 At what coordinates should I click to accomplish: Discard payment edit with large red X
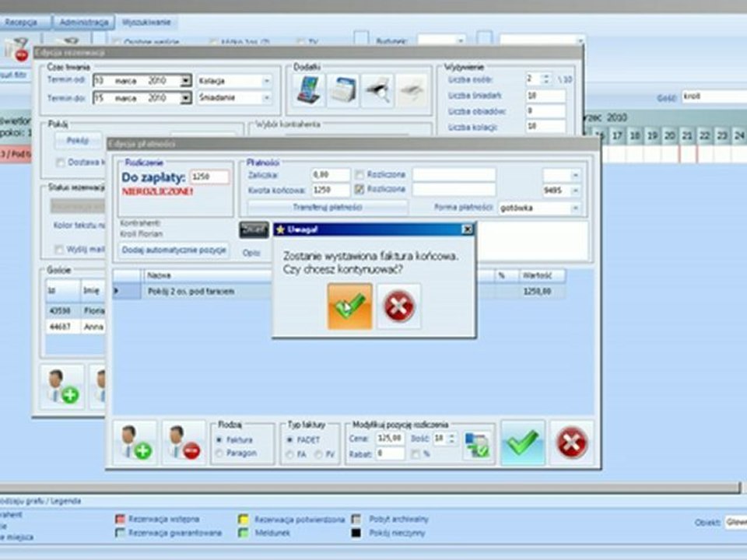(x=572, y=443)
